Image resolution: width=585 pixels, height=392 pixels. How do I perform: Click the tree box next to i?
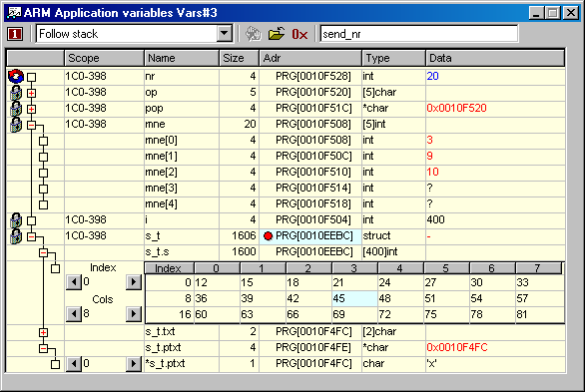tap(31, 221)
